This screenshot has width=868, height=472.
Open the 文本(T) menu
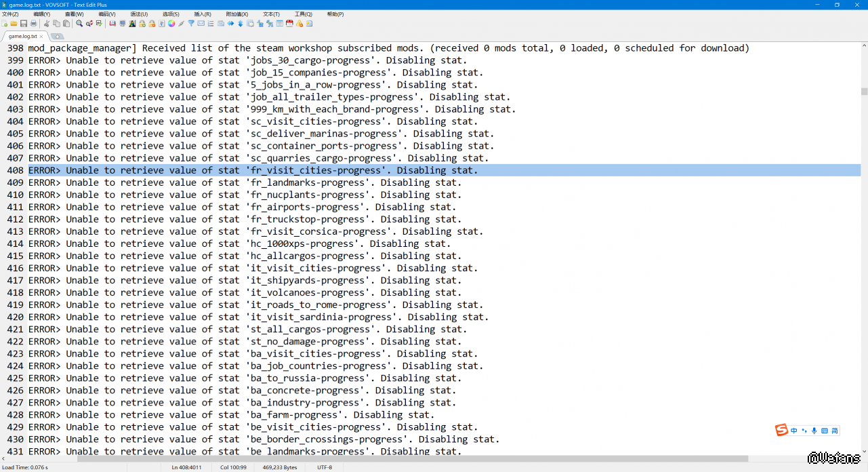tap(271, 14)
